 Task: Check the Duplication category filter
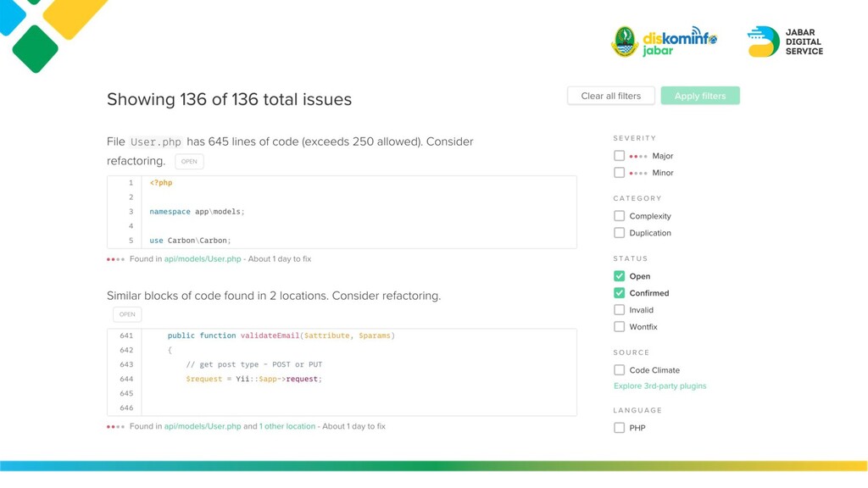point(619,233)
